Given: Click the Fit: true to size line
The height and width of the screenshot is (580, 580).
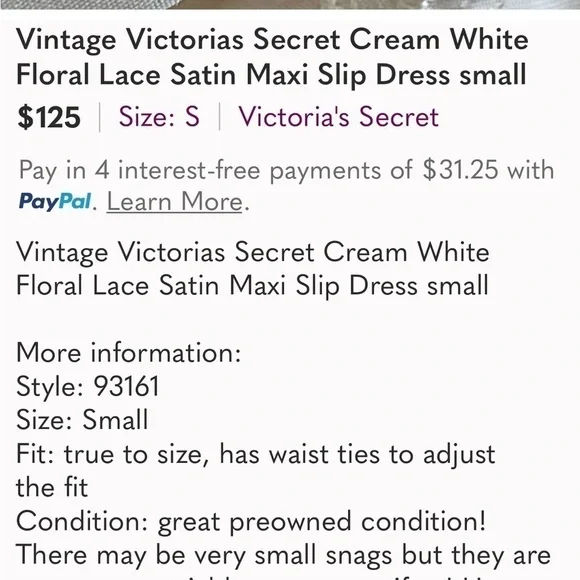Looking at the screenshot, I should click(256, 454).
